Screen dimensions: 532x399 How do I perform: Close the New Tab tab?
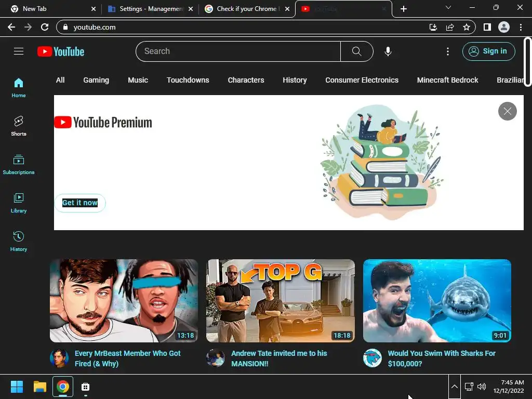pos(94,9)
